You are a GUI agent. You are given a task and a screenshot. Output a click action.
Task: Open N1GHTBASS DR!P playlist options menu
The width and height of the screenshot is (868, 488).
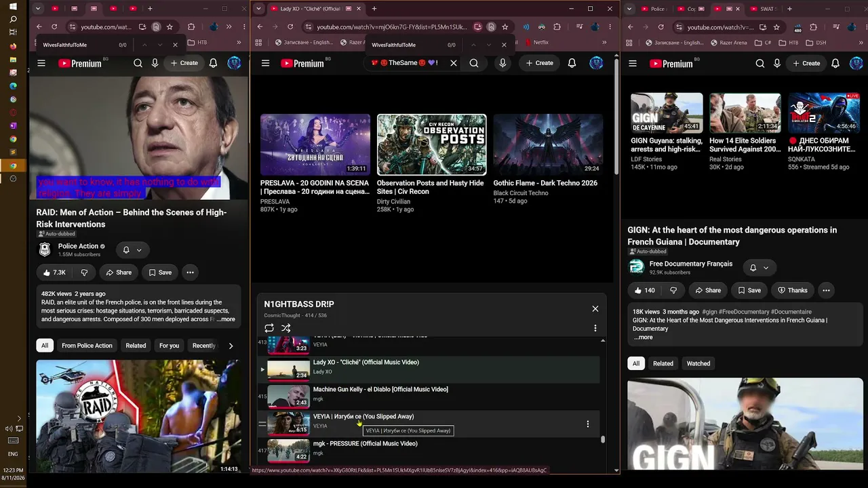595,328
